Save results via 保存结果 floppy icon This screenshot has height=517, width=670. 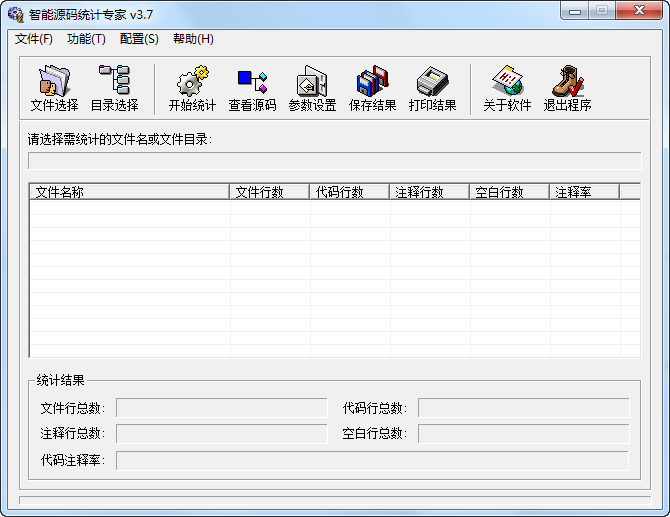373,89
